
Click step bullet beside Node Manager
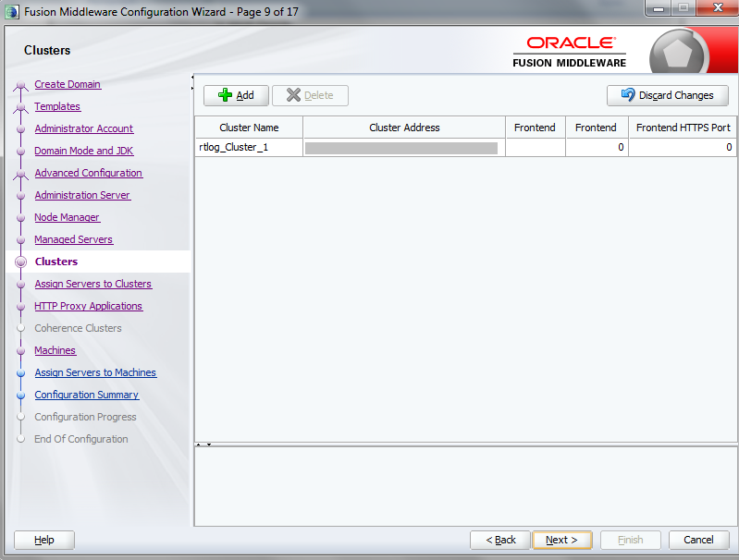click(x=20, y=217)
